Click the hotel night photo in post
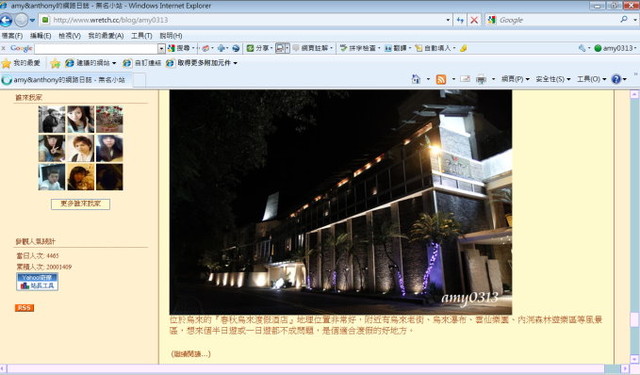This screenshot has height=375, width=640. click(x=340, y=202)
